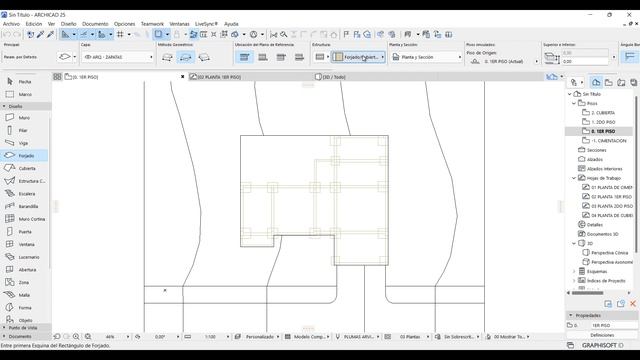
Task: Collapse the Pisos folder in navigator
Action: click(x=574, y=103)
